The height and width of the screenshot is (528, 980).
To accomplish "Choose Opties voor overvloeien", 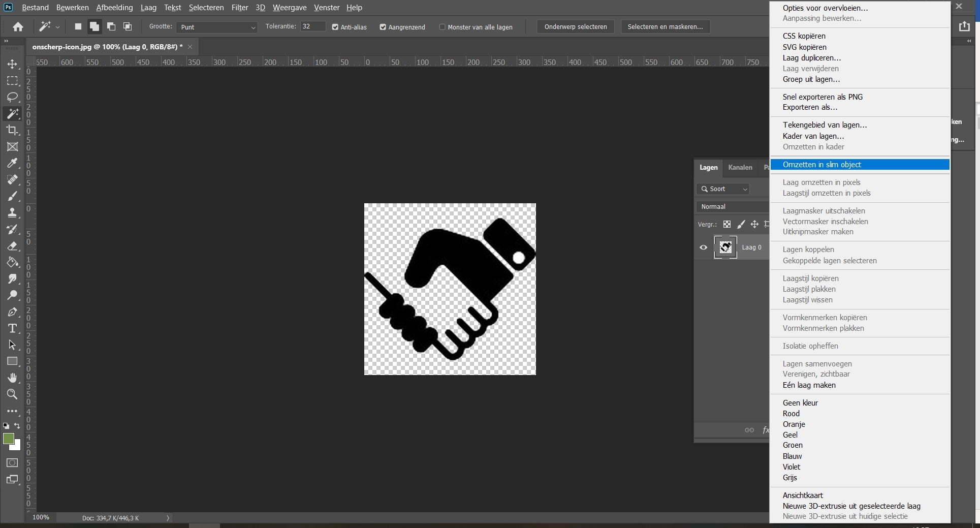I will point(825,8).
